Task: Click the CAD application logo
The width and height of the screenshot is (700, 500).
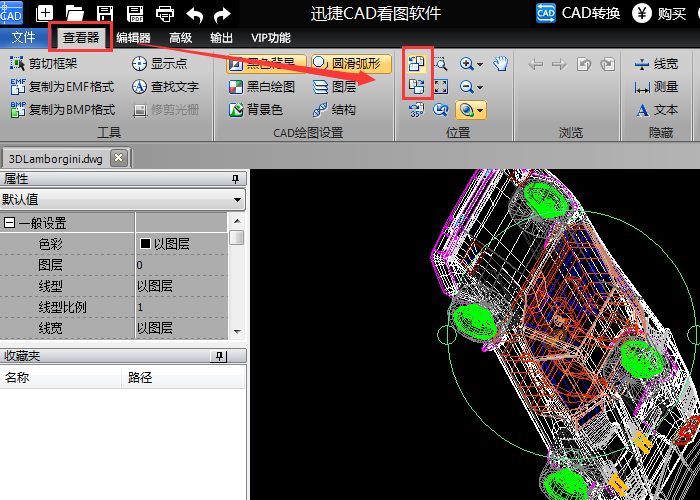Action: pyautogui.click(x=11, y=12)
